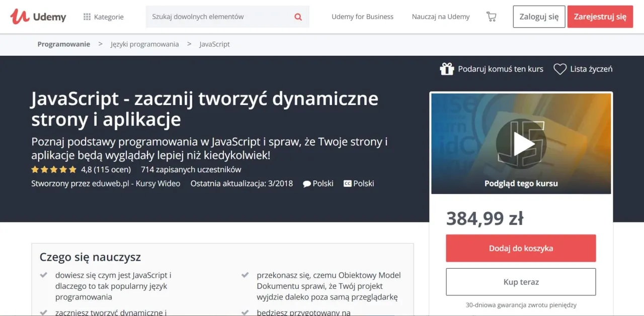Screen dimensions: 644x316
Task: Click the 'Zarejestruj się' button
Action: click(600, 17)
